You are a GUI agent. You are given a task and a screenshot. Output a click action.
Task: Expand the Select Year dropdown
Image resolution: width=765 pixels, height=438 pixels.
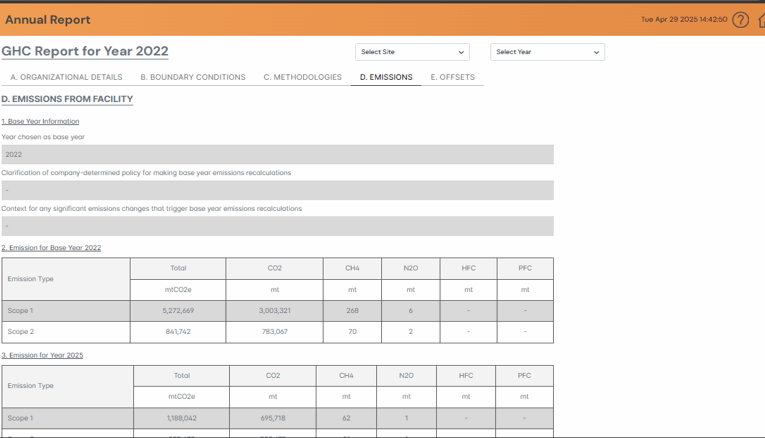coord(547,52)
